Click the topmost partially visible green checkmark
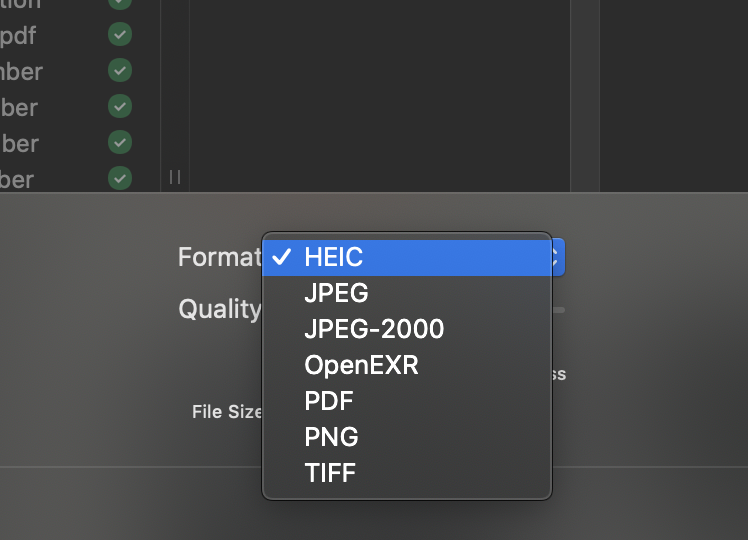748x540 pixels. [120, 4]
